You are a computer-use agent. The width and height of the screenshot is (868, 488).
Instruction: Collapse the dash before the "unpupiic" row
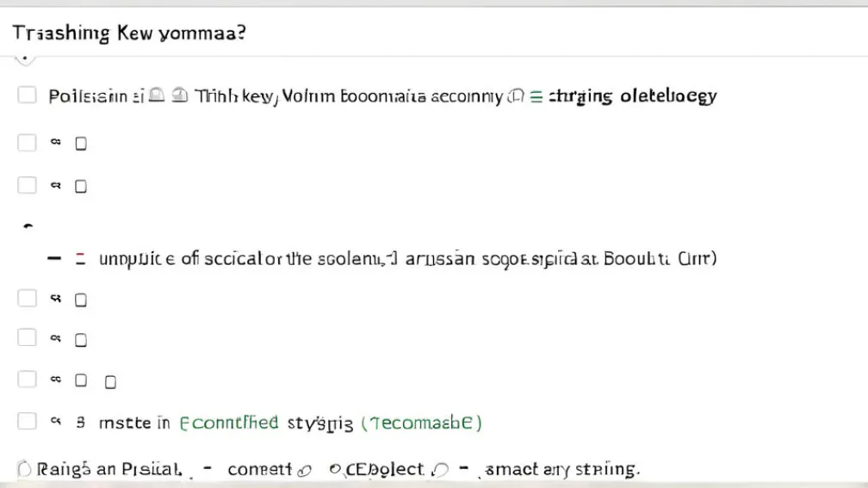53,258
